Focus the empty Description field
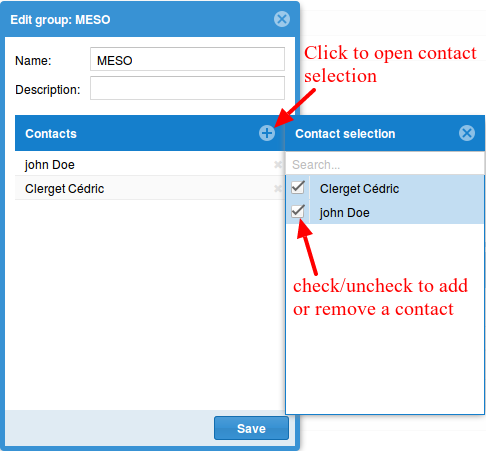 pyautogui.click(x=187, y=88)
